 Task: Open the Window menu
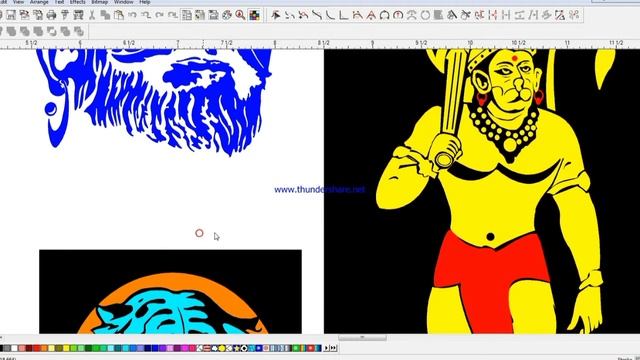click(x=123, y=2)
